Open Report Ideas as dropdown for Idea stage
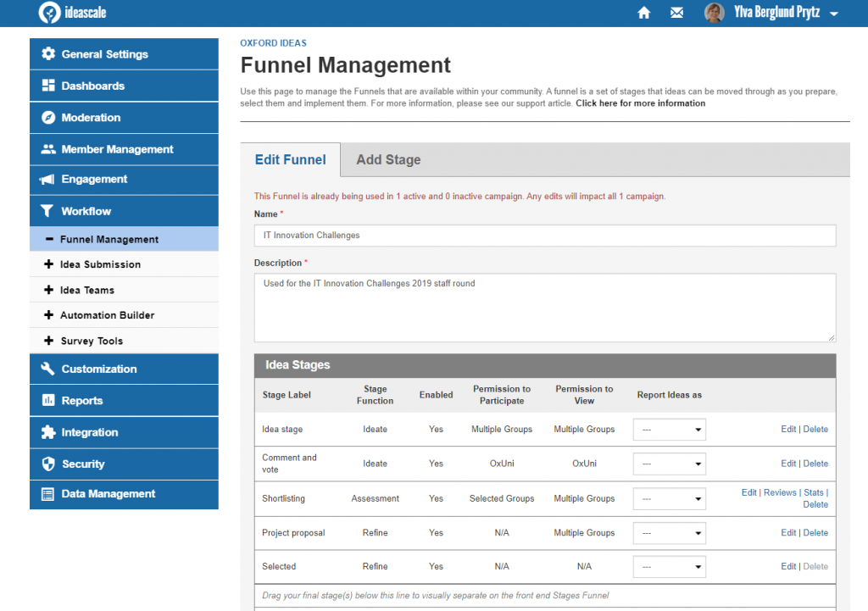The width and height of the screenshot is (868, 611). coord(669,430)
